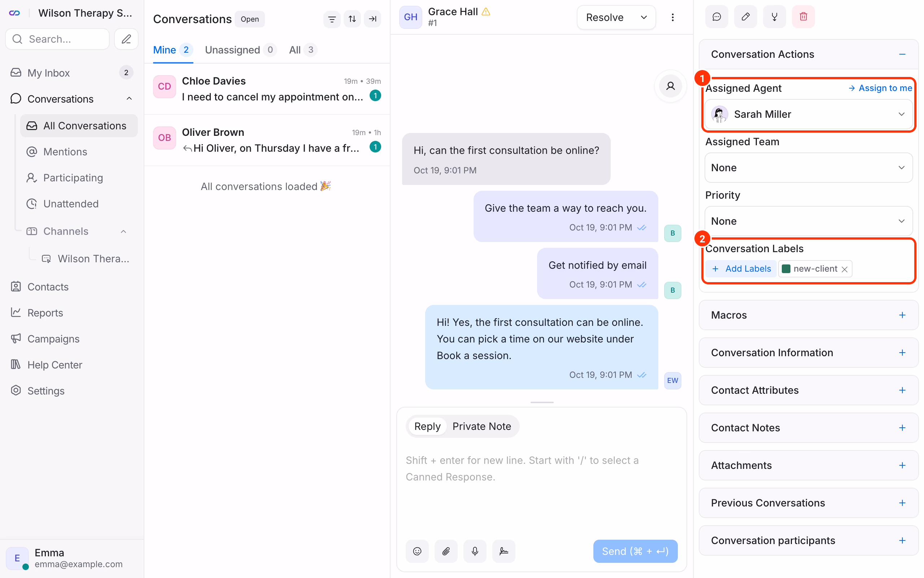The width and height of the screenshot is (924, 578).
Task: Select the Mine conversations tab
Action: [173, 50]
